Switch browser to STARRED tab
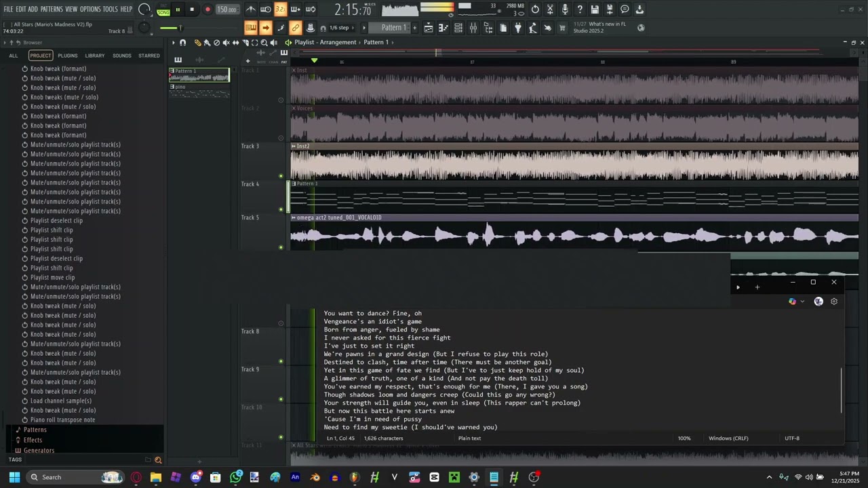Screen dimensions: 868x488 pyautogui.click(x=149, y=56)
